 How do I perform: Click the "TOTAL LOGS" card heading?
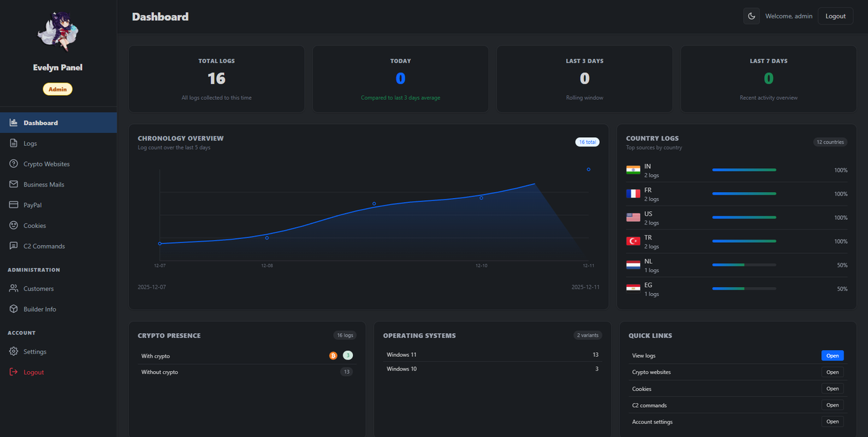tap(216, 61)
